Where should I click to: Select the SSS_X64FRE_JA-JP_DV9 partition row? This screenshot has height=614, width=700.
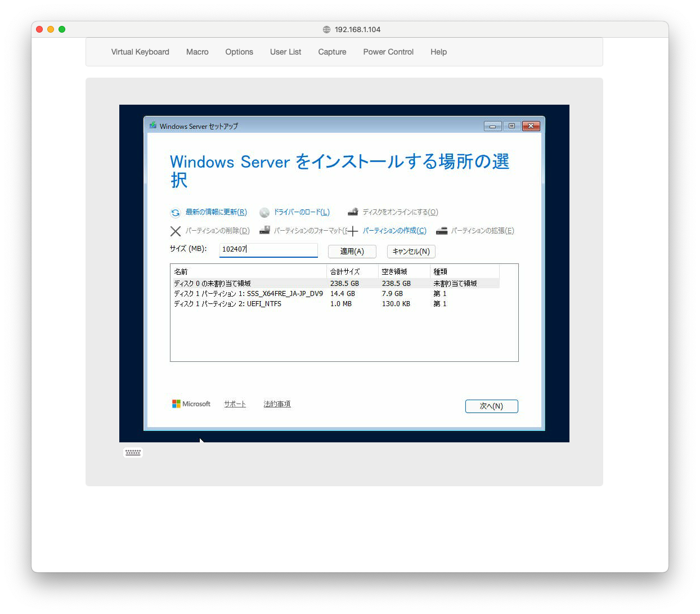point(248,294)
